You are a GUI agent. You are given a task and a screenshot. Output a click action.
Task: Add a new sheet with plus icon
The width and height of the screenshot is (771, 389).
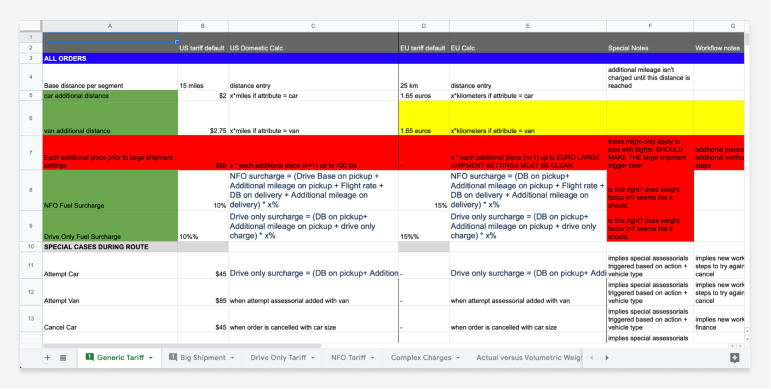[x=47, y=358]
